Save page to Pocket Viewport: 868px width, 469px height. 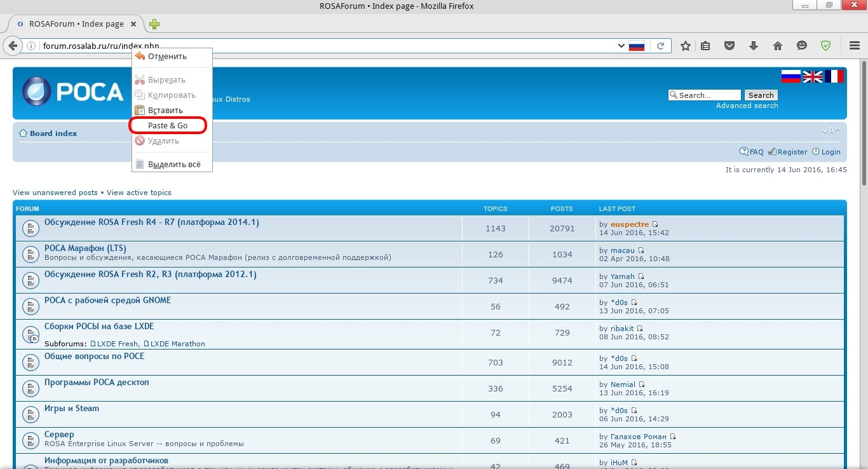point(729,46)
